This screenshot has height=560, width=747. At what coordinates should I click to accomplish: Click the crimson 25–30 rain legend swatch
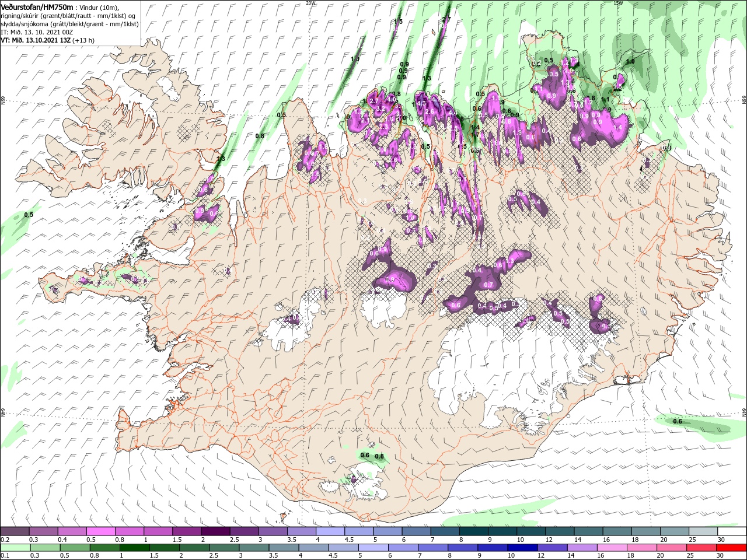[x=701, y=548]
